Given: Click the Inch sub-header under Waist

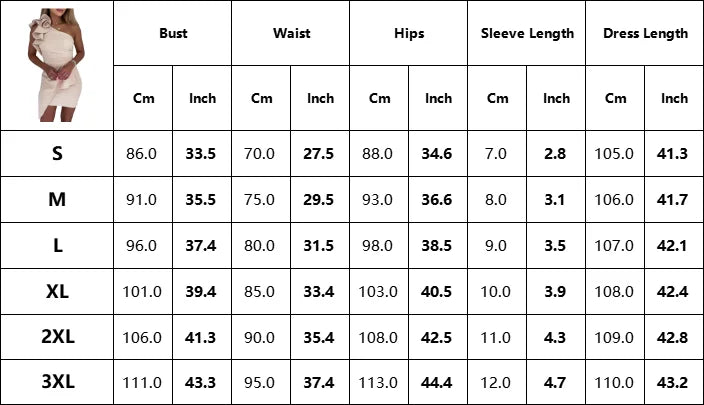Looking at the screenshot, I should tap(320, 98).
